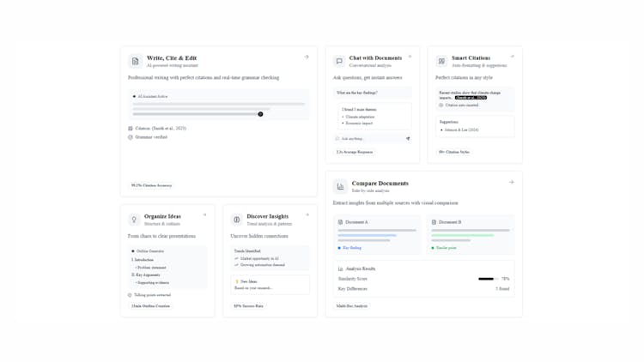Screen dimensions: 644x362
Task: Expand Compare Documents using its arrow
Action: [512, 182]
